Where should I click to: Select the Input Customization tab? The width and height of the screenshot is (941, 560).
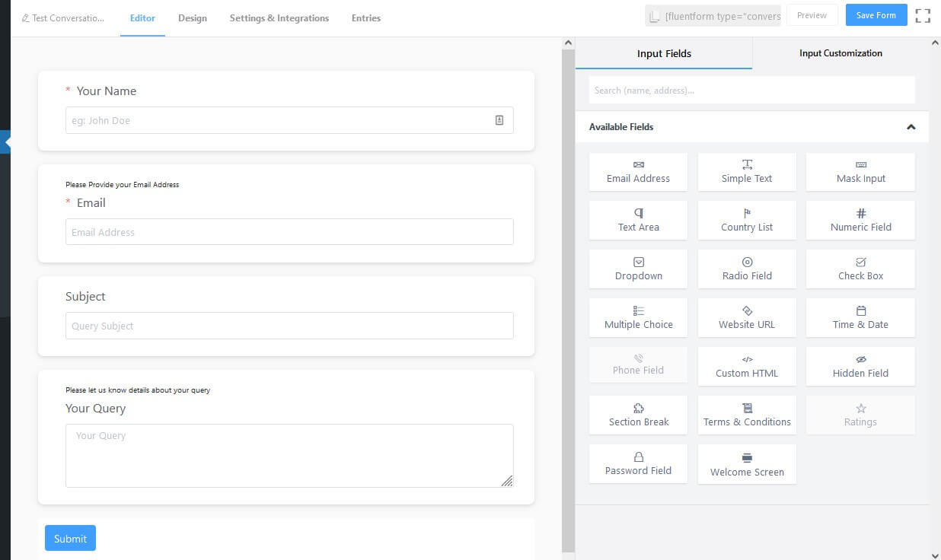(841, 53)
